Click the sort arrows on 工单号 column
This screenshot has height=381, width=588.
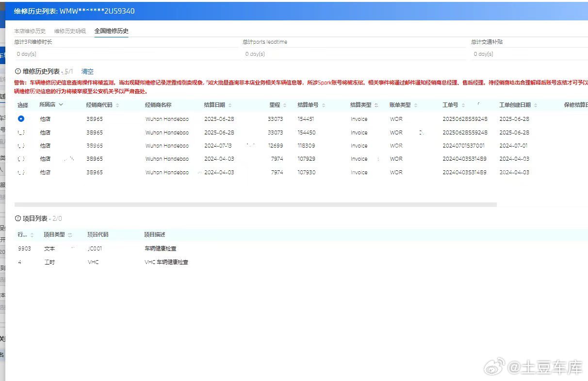[x=463, y=105]
